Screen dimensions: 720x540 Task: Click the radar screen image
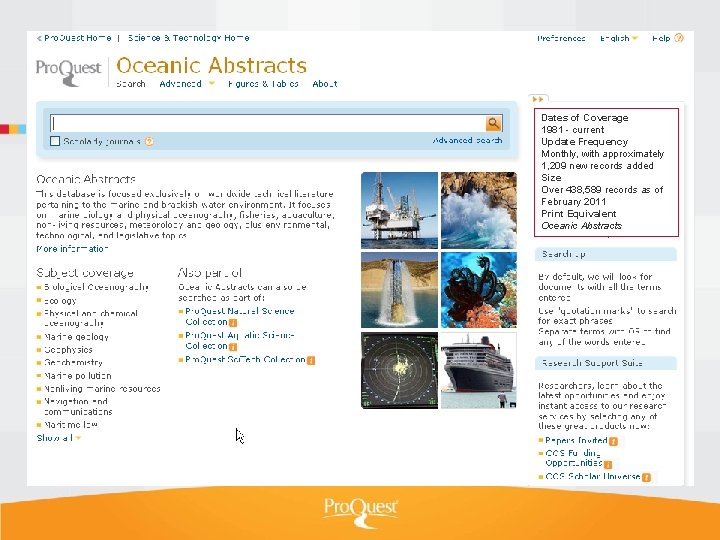399,370
